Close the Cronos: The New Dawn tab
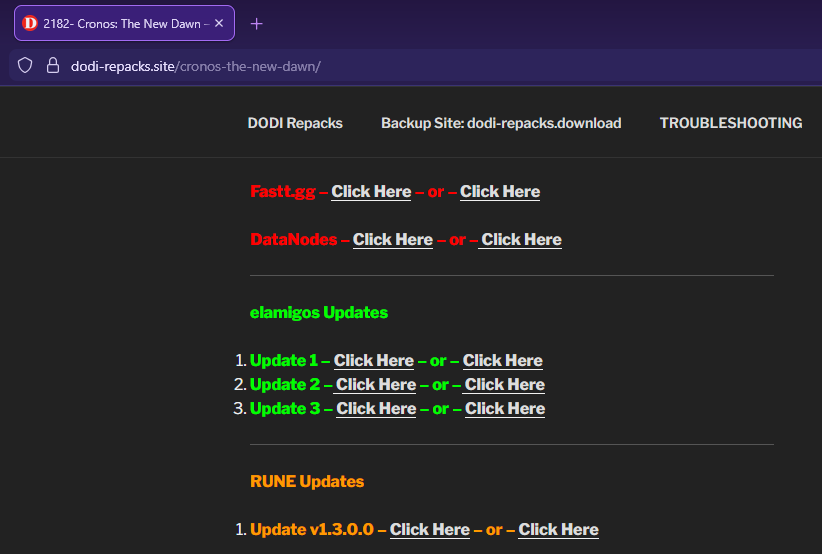 [x=219, y=23]
